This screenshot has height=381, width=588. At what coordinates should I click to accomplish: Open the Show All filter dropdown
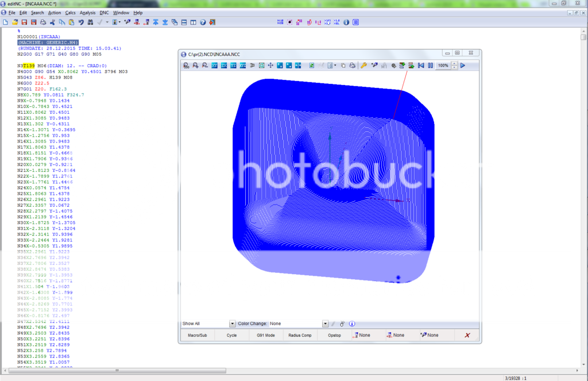(x=233, y=324)
